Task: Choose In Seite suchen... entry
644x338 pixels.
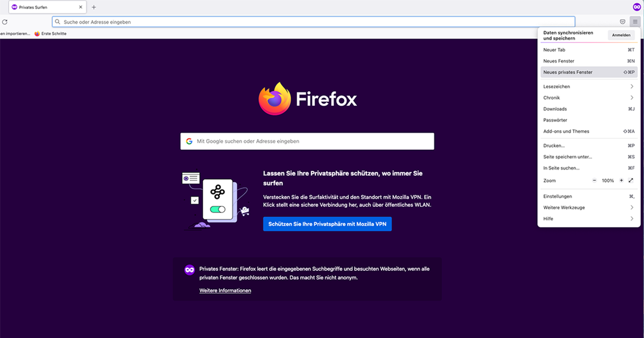Action: 589,168
